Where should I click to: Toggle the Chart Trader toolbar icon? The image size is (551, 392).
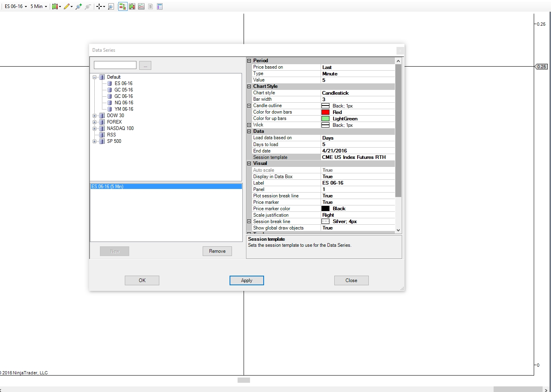[x=123, y=6]
